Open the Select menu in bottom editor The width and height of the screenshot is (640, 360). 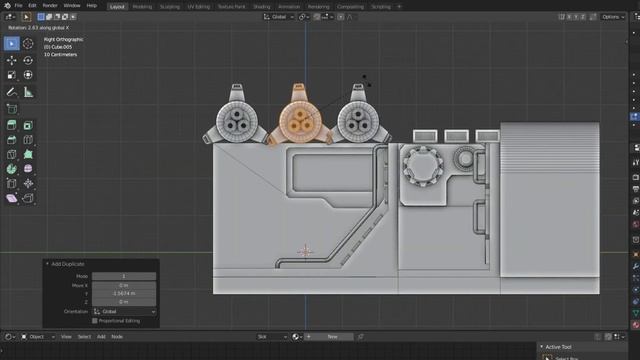[84, 337]
